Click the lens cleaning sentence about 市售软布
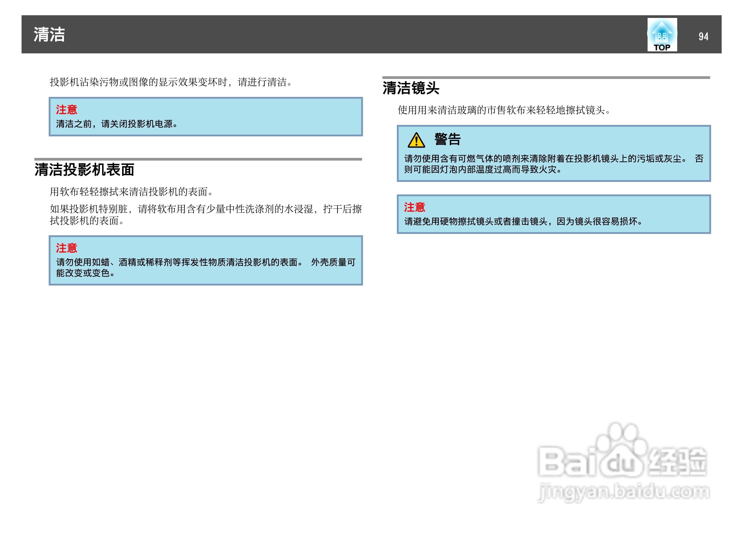The height and width of the screenshot is (534, 756). pyautogui.click(x=504, y=110)
